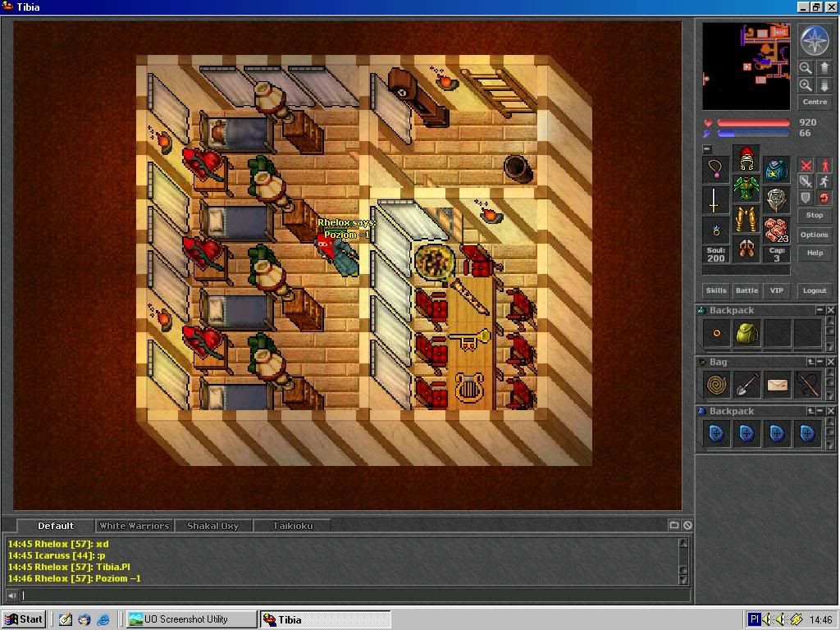The image size is (840, 630).
Task: Select the ammo slot showing 23
Action: click(776, 231)
